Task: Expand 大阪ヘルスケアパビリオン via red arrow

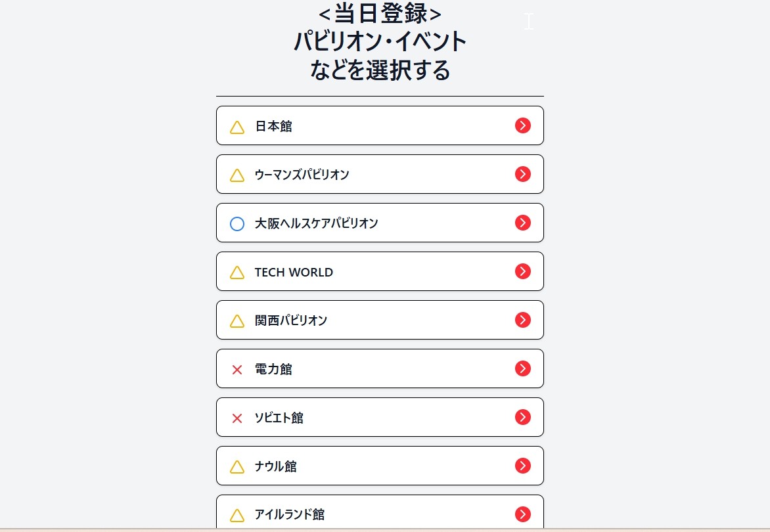Action: (523, 223)
